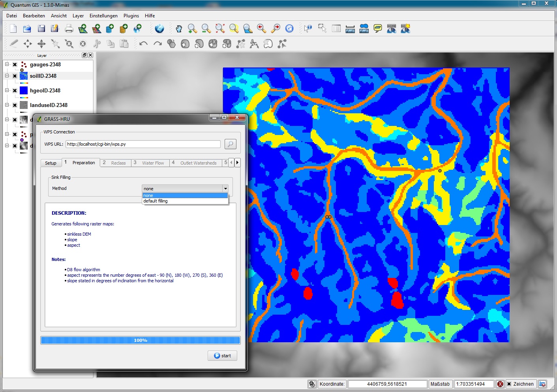Click the Pan Map hand tool
Image resolution: width=557 pixels, height=392 pixels.
point(179,28)
